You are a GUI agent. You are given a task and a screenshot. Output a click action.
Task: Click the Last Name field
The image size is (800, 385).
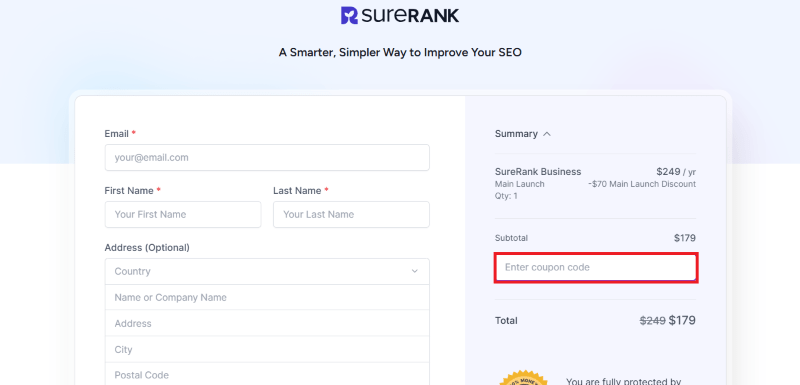[351, 215]
